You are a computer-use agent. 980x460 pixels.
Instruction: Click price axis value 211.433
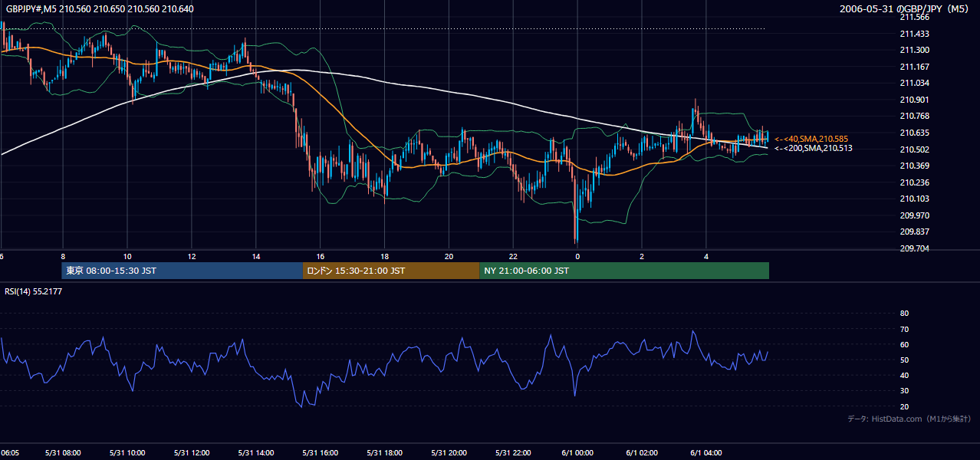[913, 34]
